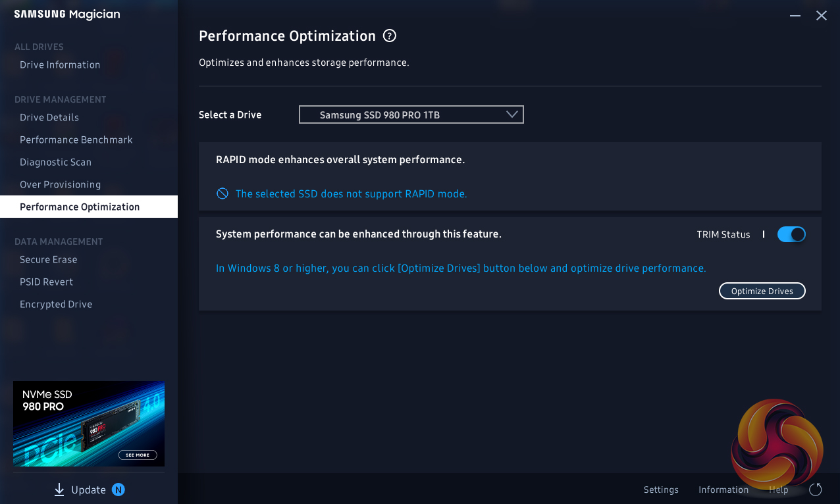The width and height of the screenshot is (840, 504).
Task: Open the Select a Drive dropdown
Action: (x=411, y=114)
